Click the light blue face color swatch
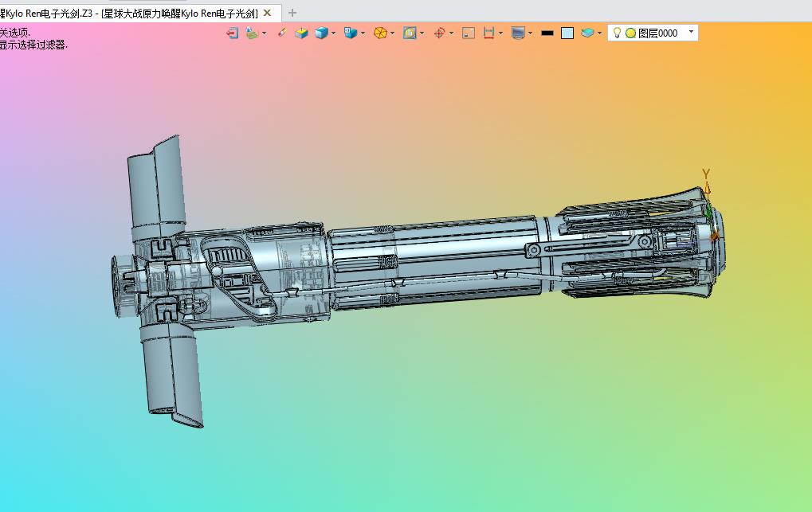This screenshot has height=512, width=812. [567, 33]
